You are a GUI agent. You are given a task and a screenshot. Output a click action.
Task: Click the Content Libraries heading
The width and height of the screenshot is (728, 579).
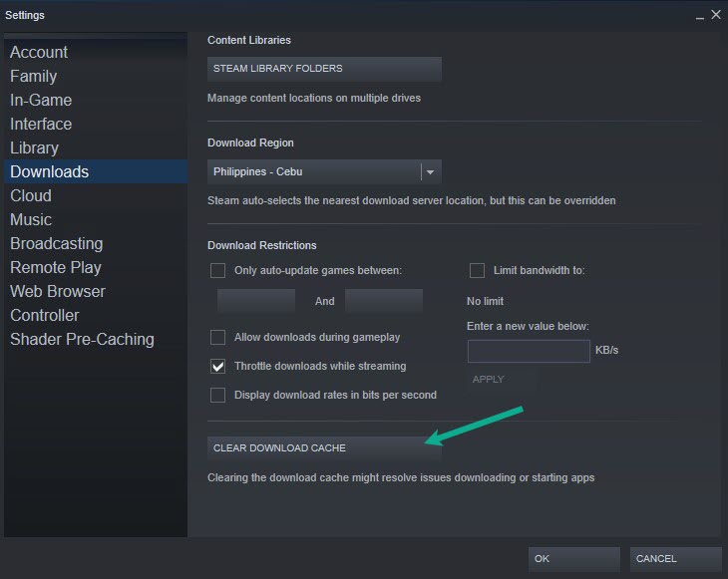click(249, 41)
